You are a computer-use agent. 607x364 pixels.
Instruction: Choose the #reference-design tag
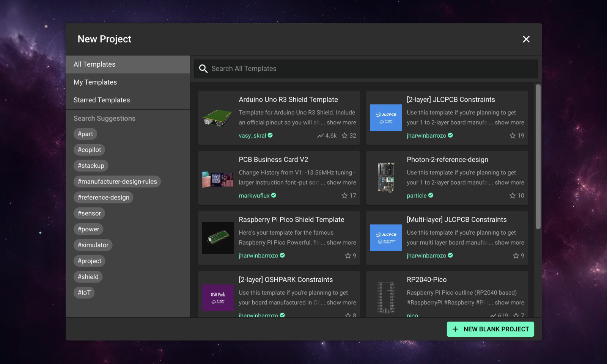pos(103,198)
